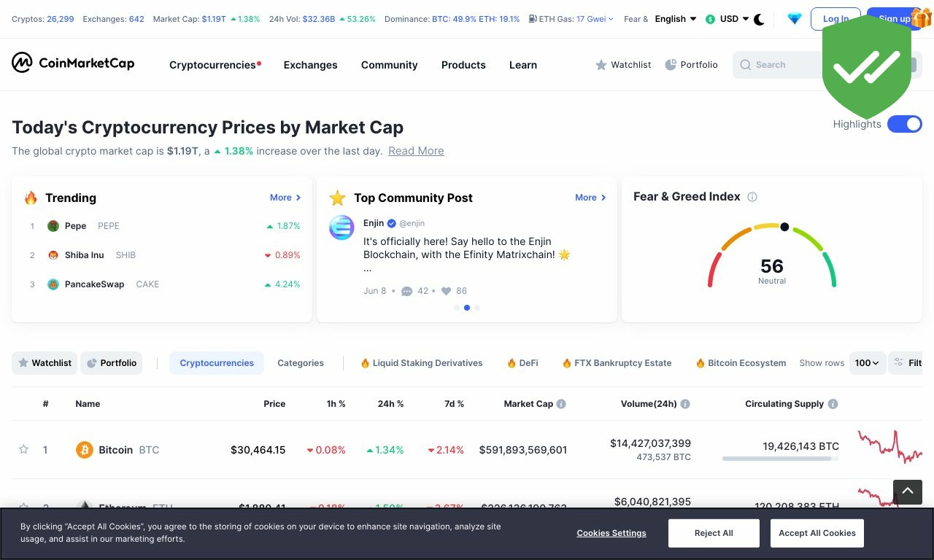The width and height of the screenshot is (934, 560).
Task: Click the Bitcoin logo icon
Action: [85, 450]
